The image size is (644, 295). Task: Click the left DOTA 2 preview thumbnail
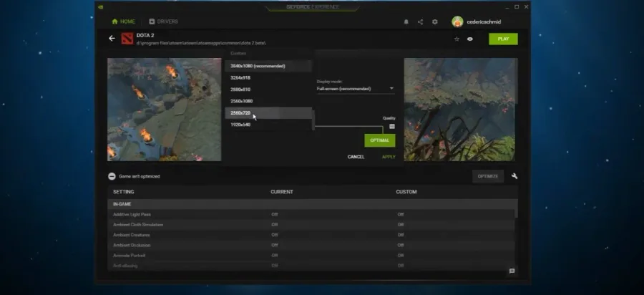165,110
